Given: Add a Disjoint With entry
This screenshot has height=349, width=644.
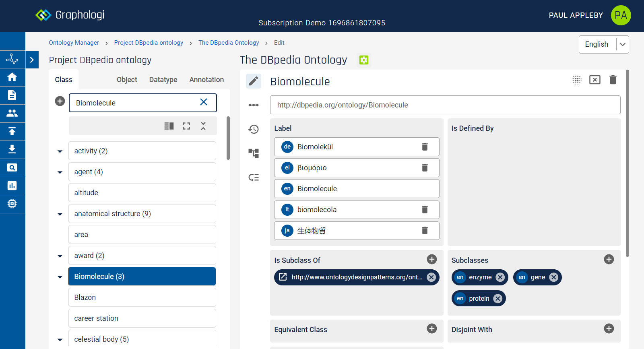Looking at the screenshot, I should (609, 328).
